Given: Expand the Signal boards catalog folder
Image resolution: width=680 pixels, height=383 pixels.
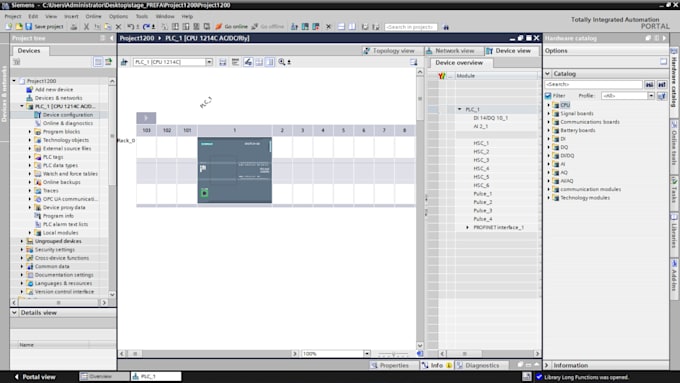Looking at the screenshot, I should click(549, 114).
